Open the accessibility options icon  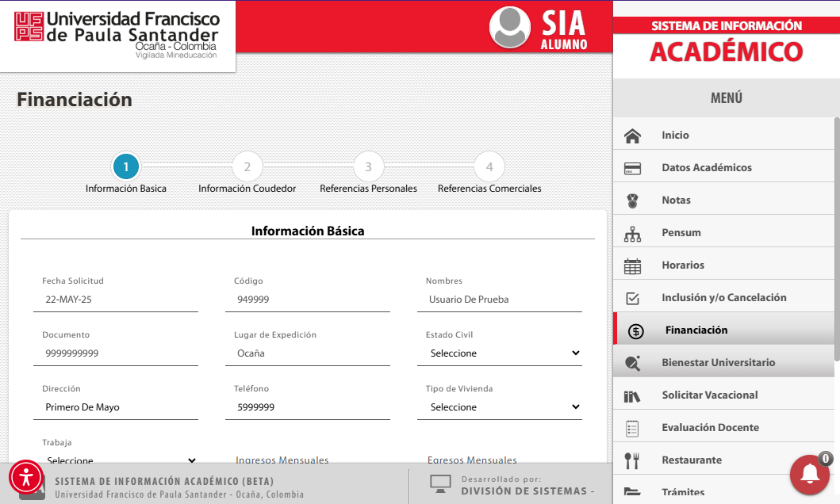[x=25, y=477]
